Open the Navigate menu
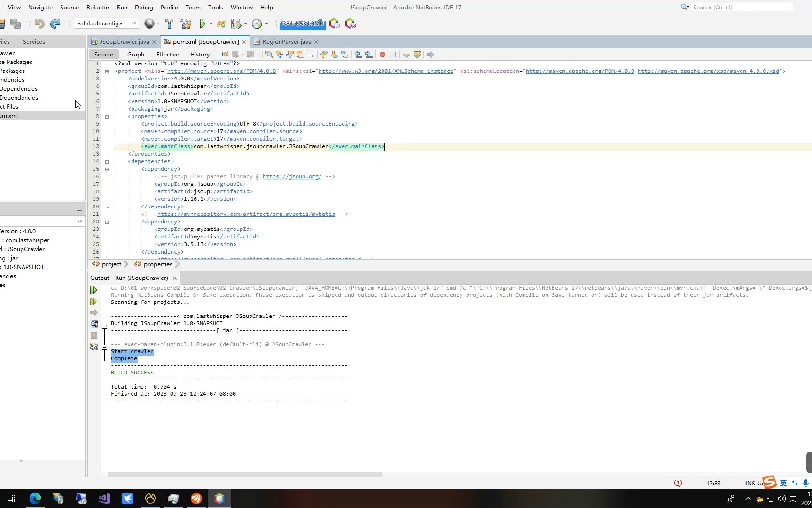812x508 pixels. 40,7
